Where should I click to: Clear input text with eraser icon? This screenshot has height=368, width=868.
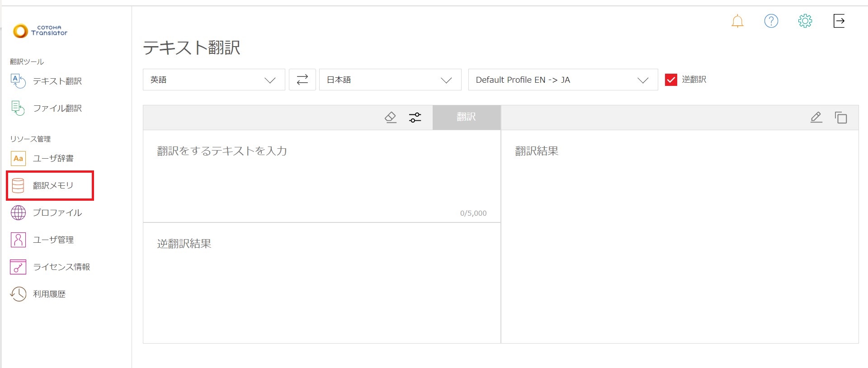click(x=390, y=118)
